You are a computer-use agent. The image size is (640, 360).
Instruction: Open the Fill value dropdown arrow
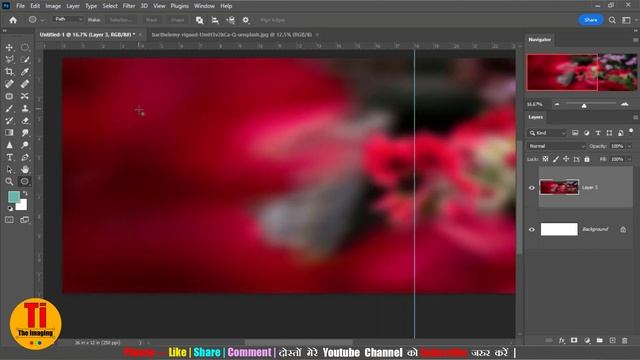629,159
